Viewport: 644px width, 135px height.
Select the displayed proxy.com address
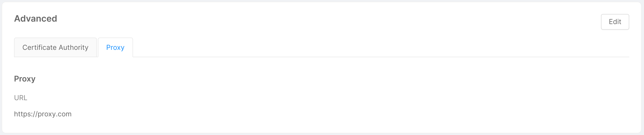pos(43,114)
